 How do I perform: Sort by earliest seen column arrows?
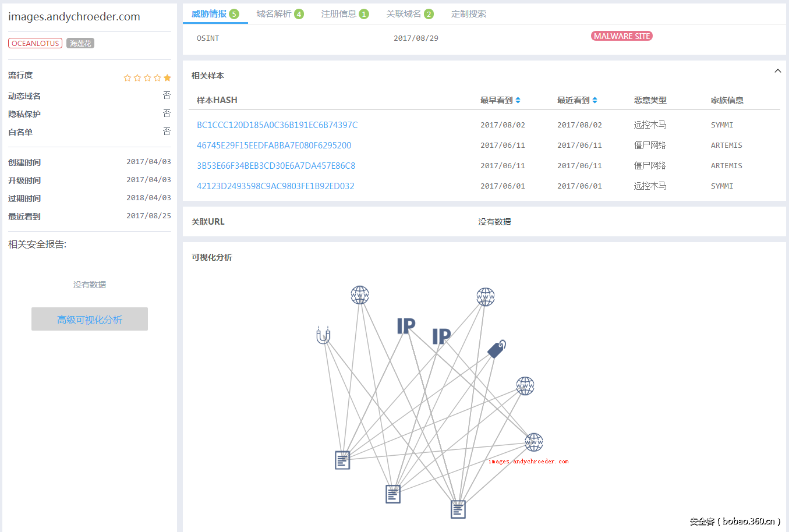click(x=518, y=100)
